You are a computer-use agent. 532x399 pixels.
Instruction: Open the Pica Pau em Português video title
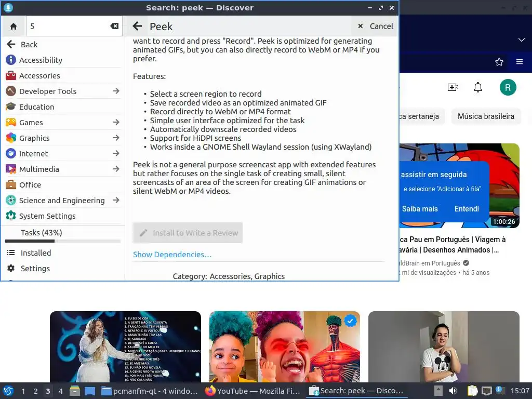(x=453, y=245)
